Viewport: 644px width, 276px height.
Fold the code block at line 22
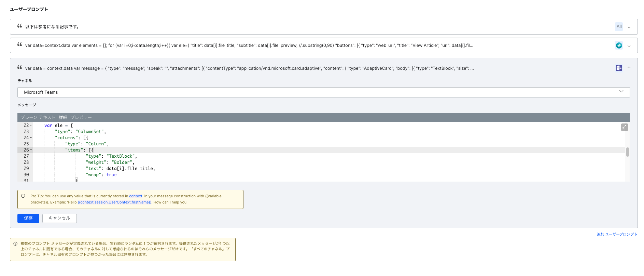tap(31, 126)
